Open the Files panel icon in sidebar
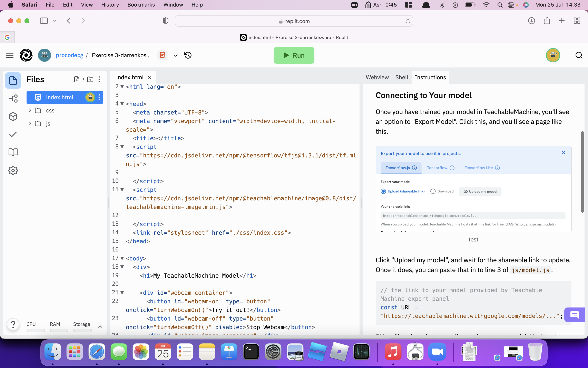The width and height of the screenshot is (588, 368). [13, 81]
